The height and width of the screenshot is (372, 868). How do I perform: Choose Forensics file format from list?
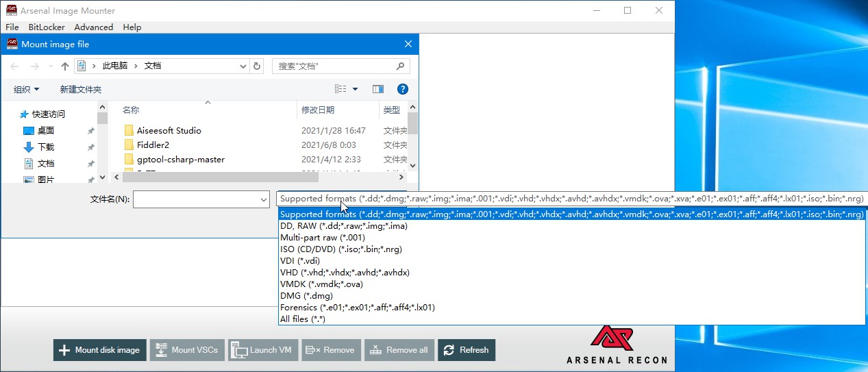[x=357, y=307]
